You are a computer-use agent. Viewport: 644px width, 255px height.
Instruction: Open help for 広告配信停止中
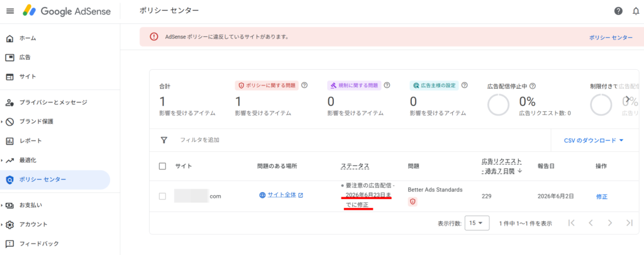532,86
